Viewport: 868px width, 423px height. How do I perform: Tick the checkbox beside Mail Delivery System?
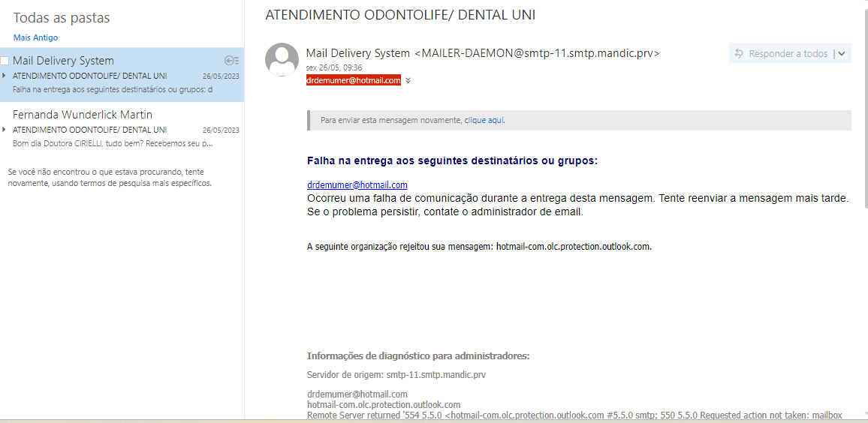point(5,61)
